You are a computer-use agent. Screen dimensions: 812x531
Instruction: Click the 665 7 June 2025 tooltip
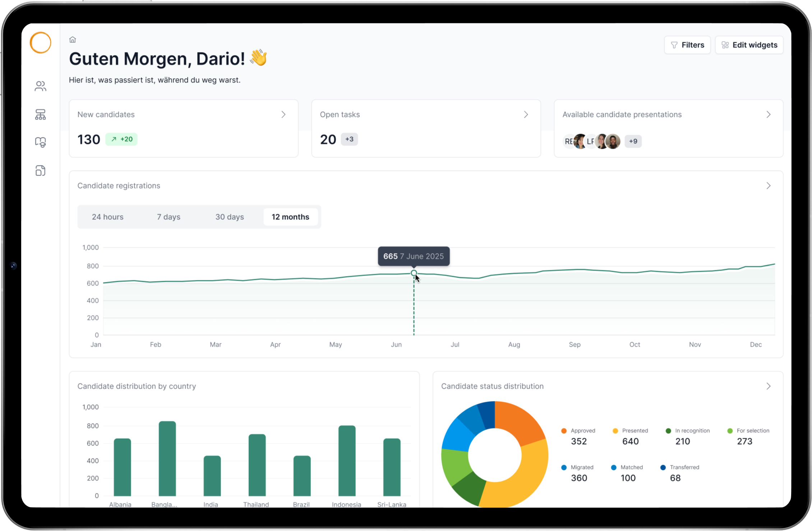tap(414, 256)
